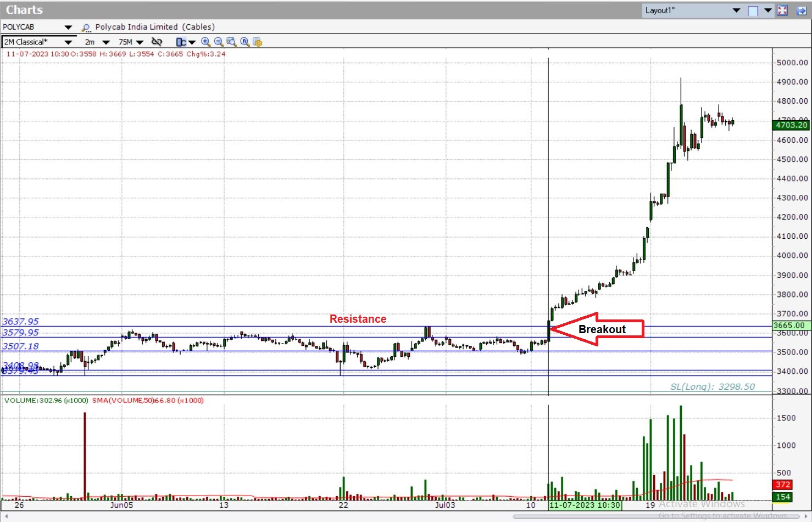812x522 pixels.
Task: Open the Layout1 layout selector
Action: (736, 10)
